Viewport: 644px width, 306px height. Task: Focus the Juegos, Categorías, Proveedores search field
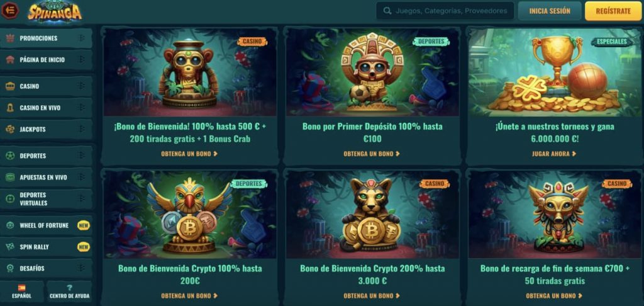(x=445, y=11)
